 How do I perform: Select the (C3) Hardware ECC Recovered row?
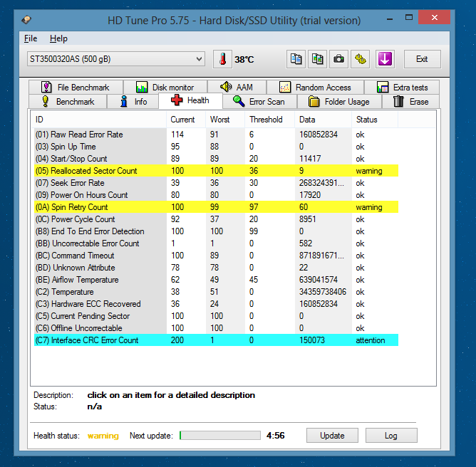pyautogui.click(x=216, y=304)
